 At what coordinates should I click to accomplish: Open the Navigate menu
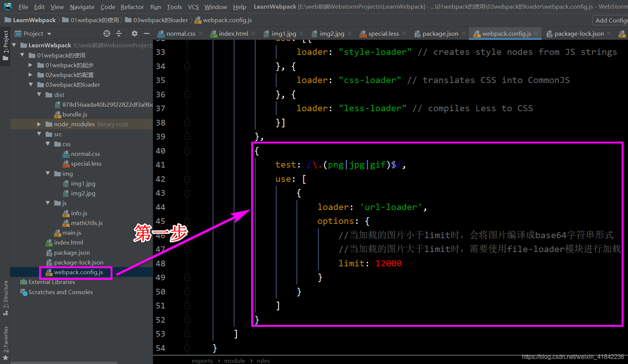82,7
